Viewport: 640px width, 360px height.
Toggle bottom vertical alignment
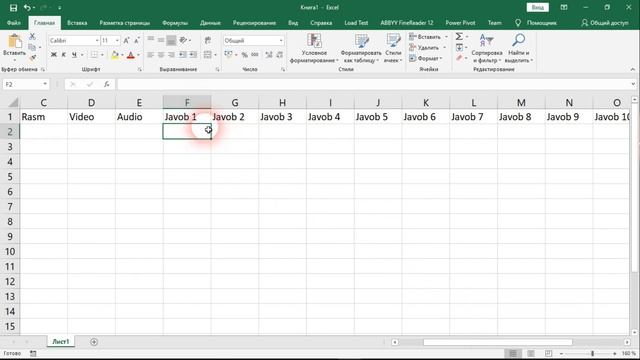(171, 40)
